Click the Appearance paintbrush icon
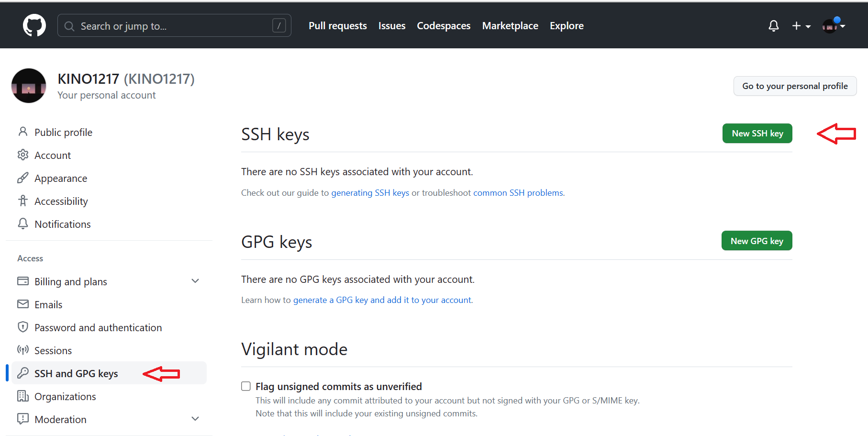The height and width of the screenshot is (436, 868). click(22, 178)
